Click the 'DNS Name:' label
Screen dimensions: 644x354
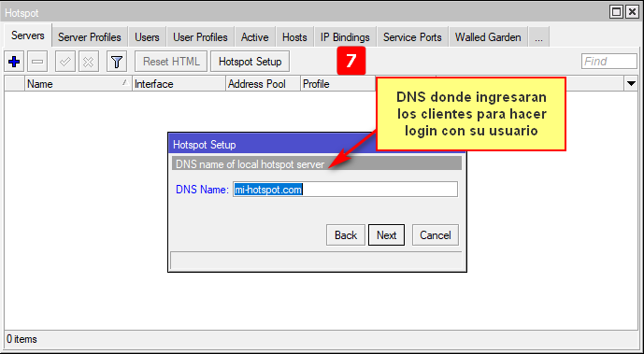coord(202,190)
